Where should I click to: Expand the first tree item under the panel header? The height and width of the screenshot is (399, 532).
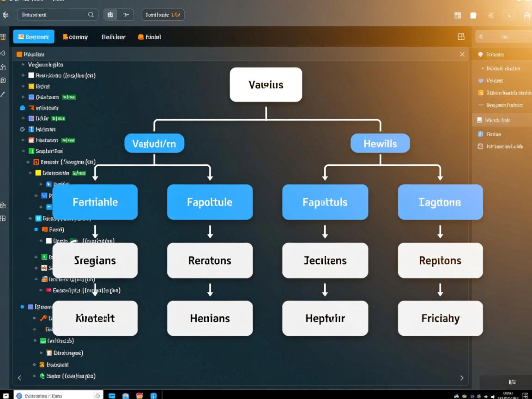point(23,65)
